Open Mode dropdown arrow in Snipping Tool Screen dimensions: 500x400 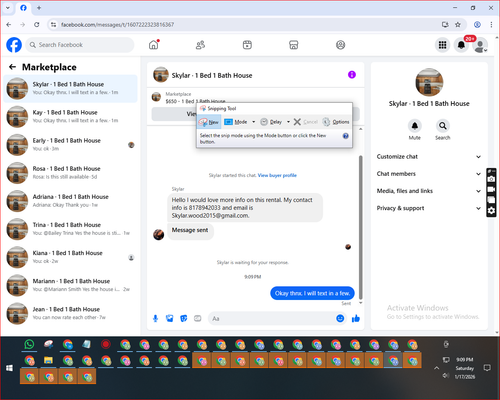[x=254, y=122]
